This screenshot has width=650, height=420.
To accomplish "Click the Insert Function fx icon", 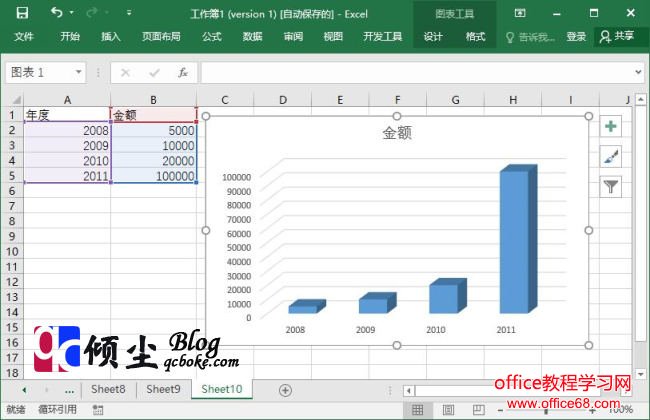I will point(183,73).
